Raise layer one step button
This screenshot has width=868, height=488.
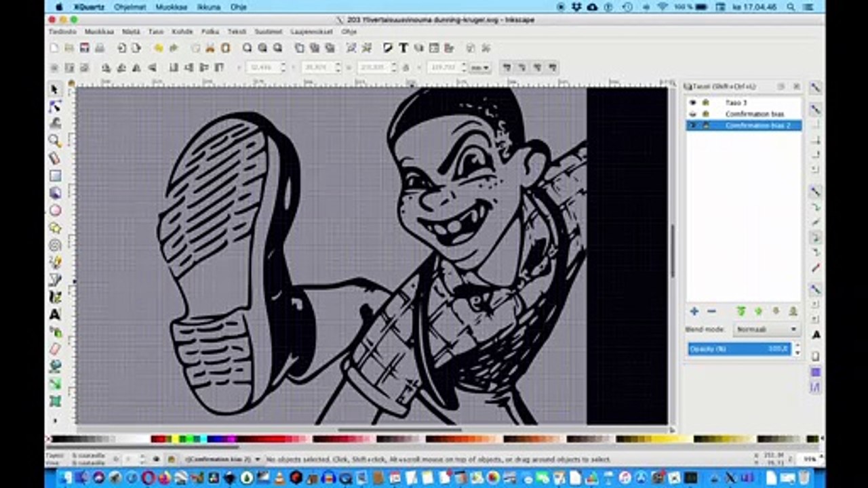click(758, 311)
